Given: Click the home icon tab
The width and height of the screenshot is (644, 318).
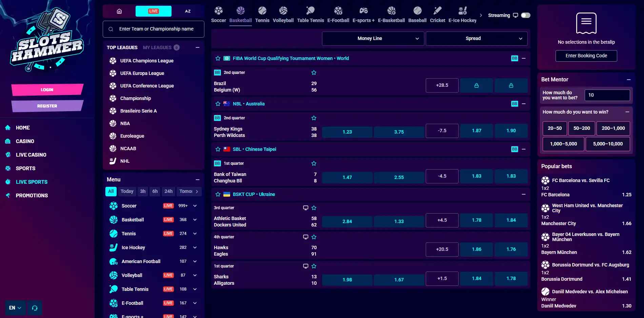Looking at the screenshot, I should [x=119, y=11].
